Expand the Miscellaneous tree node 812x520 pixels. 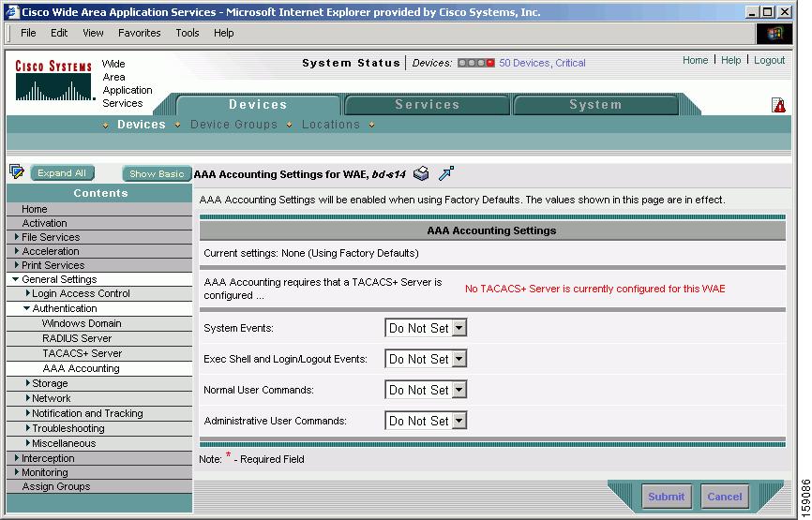28,443
